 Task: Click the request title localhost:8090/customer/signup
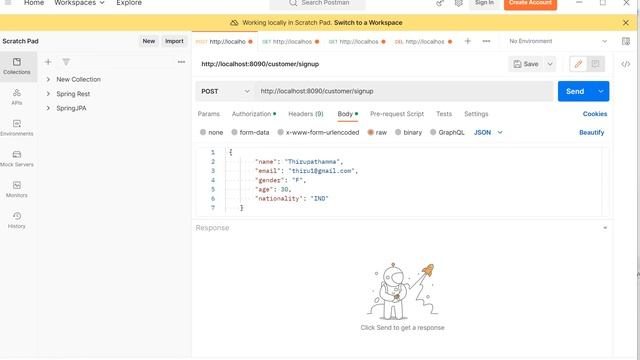click(260, 64)
